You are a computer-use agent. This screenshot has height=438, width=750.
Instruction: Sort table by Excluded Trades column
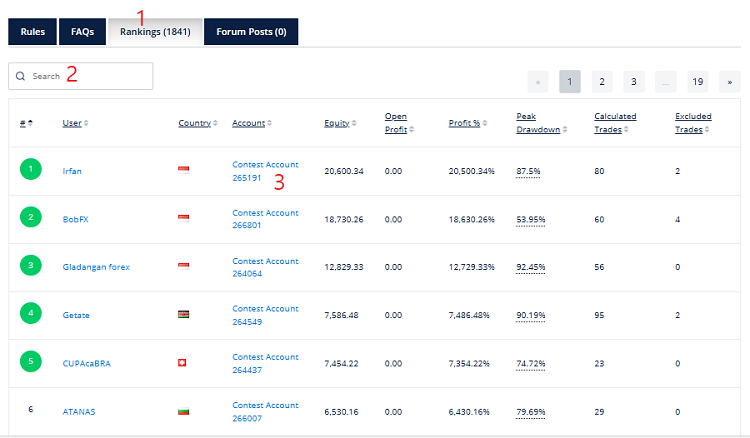pos(693,123)
